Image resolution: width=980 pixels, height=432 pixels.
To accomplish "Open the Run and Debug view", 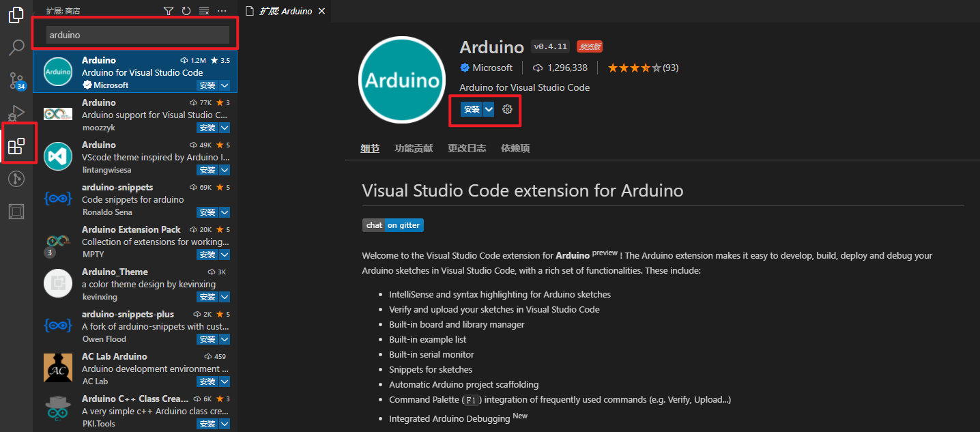I will [16, 113].
